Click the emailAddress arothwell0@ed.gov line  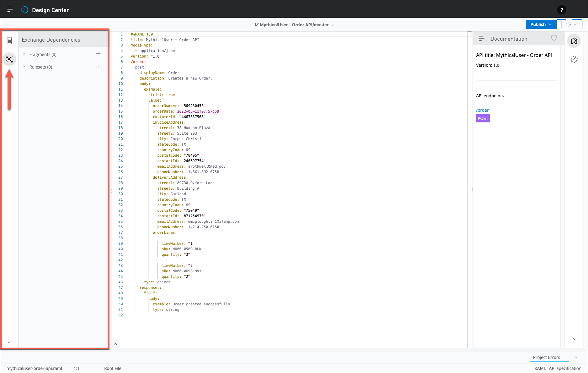click(x=192, y=166)
